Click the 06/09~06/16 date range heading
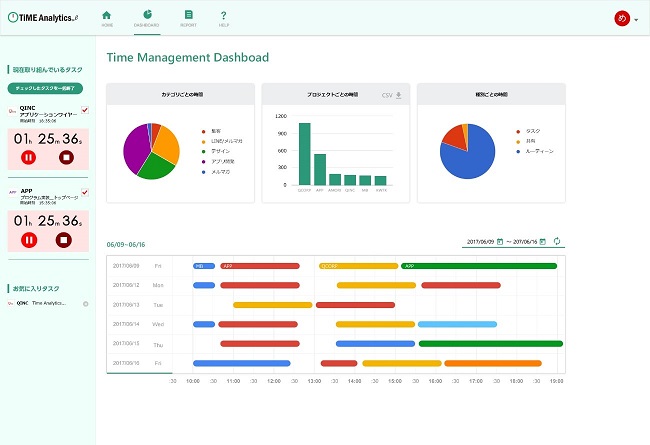This screenshot has width=650, height=445. click(x=126, y=245)
